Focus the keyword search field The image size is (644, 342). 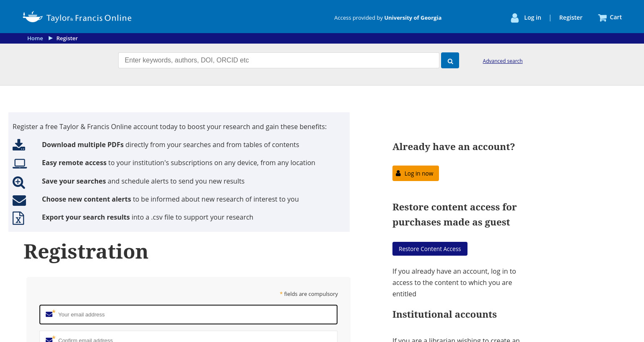coord(279,60)
